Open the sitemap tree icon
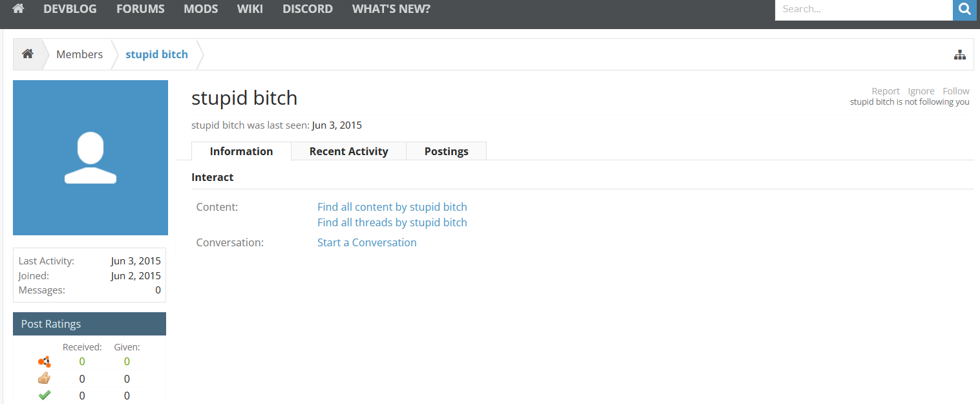 point(959,55)
